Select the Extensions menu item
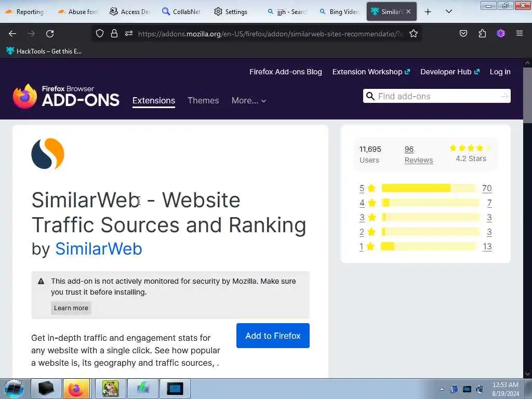The width and height of the screenshot is (532, 399). tap(154, 100)
